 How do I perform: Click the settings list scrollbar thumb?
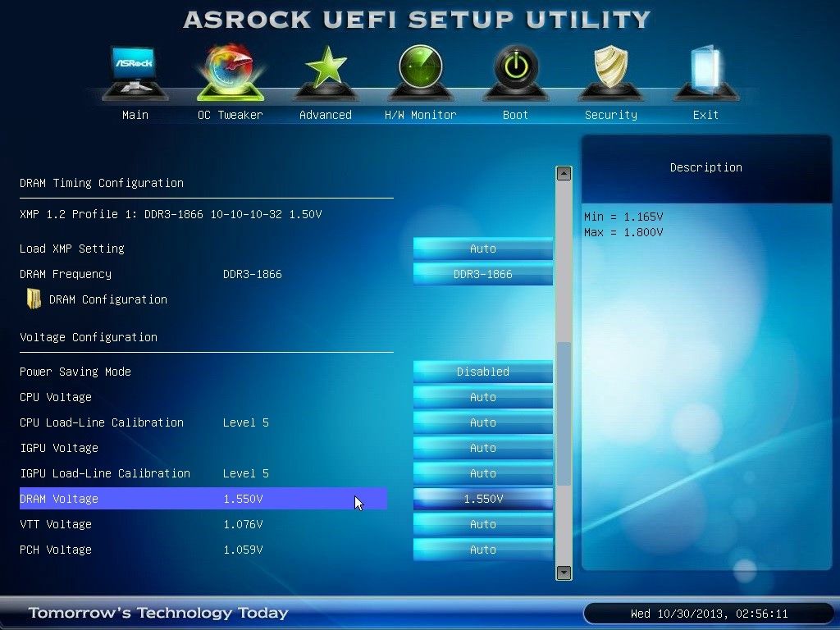(564, 413)
